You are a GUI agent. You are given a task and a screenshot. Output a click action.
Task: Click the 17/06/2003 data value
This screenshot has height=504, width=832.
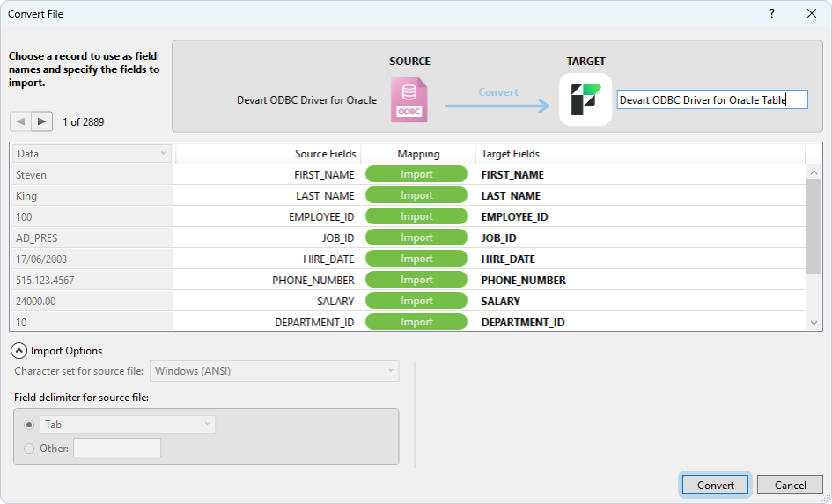click(41, 259)
